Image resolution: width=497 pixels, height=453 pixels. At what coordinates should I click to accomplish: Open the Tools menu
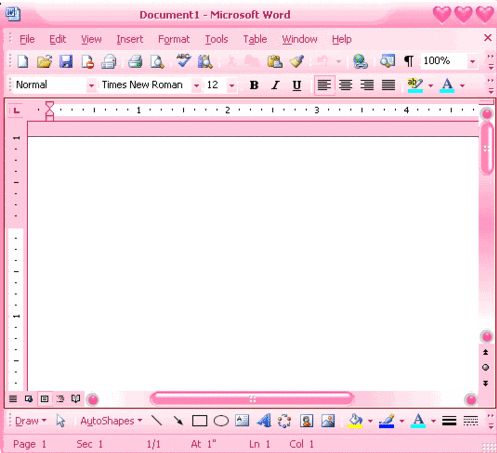(x=216, y=39)
